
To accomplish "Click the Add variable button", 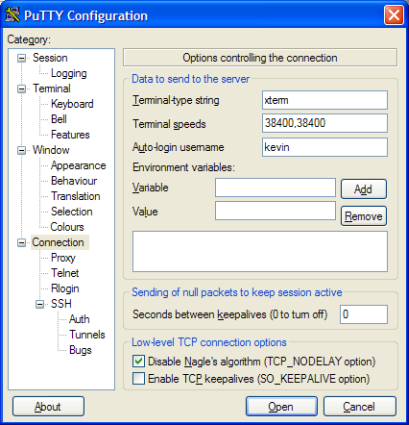I will (x=364, y=189).
